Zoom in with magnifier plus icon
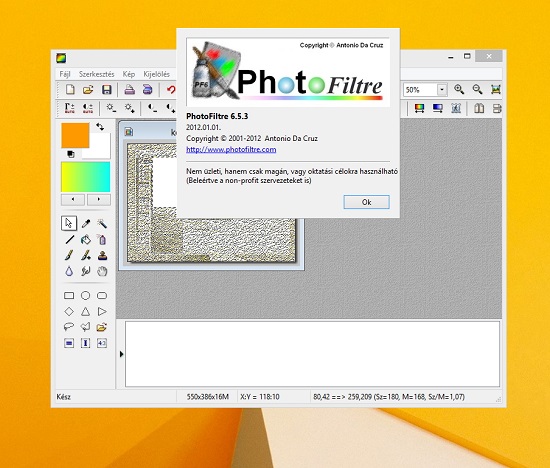550x468 pixels. pyautogui.click(x=459, y=89)
